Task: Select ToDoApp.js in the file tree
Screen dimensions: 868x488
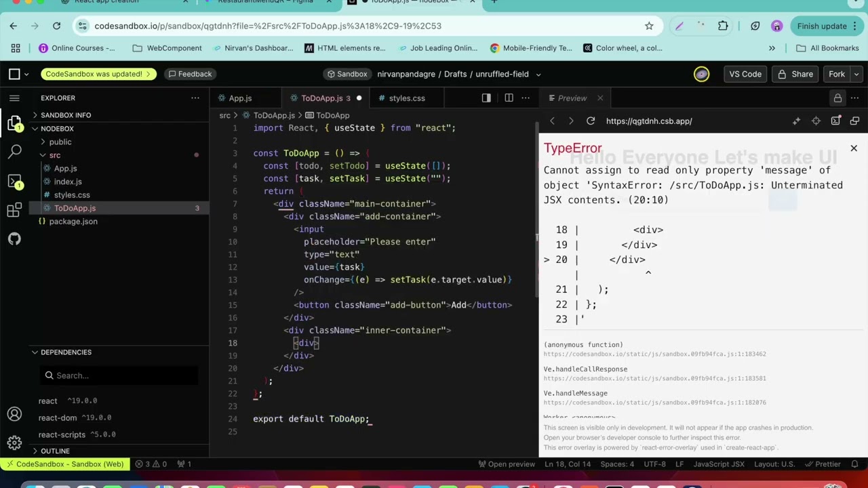Action: (75, 208)
